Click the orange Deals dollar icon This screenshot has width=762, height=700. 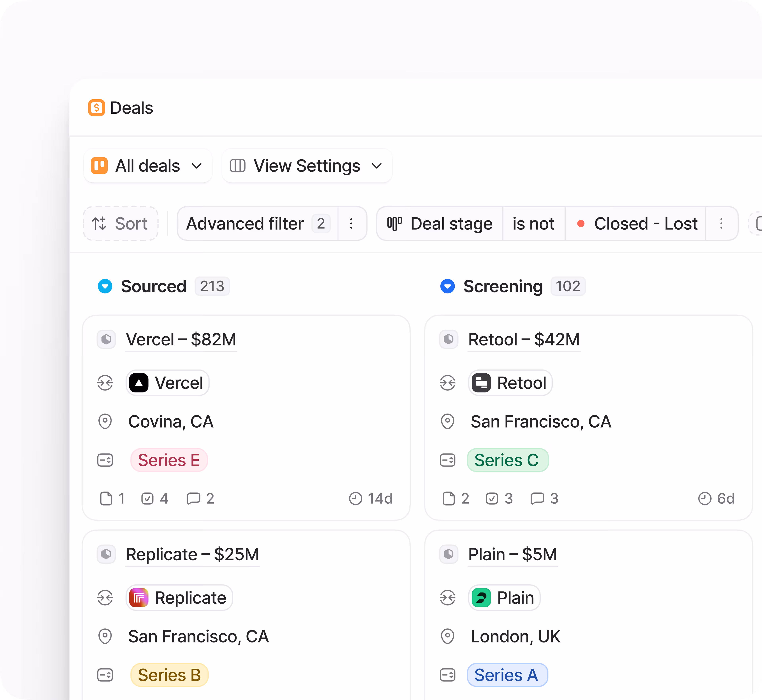point(97,108)
